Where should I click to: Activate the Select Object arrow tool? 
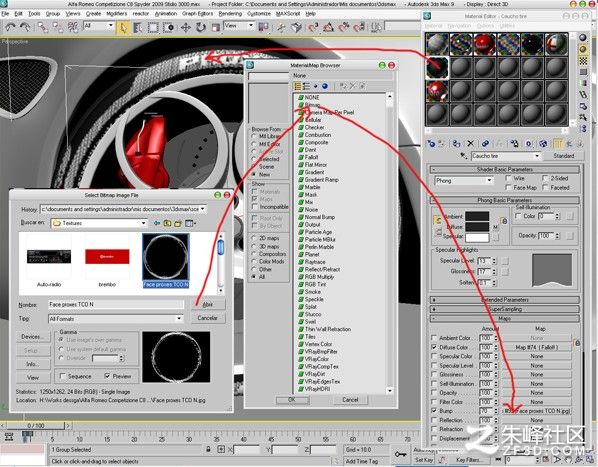(124, 27)
